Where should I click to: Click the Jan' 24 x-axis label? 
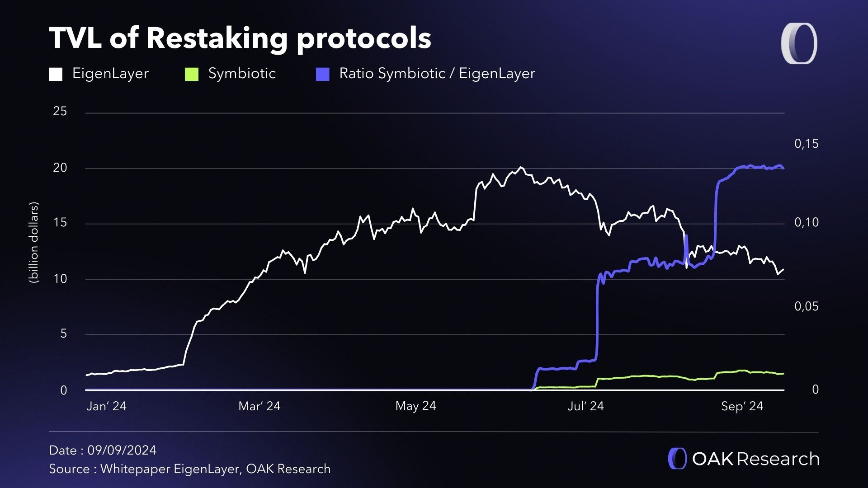click(x=106, y=406)
